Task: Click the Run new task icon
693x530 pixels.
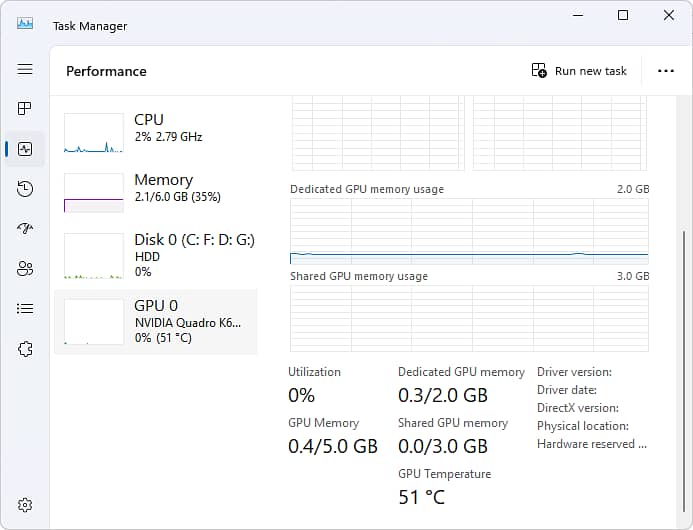Action: (539, 70)
